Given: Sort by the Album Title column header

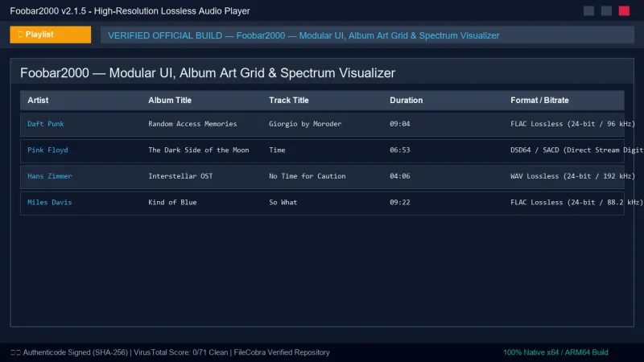Looking at the screenshot, I should click(x=170, y=100).
